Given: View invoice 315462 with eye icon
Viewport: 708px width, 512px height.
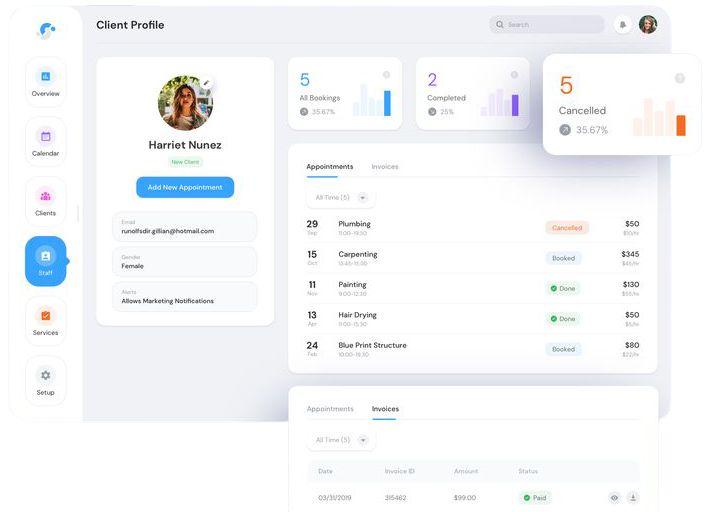Looking at the screenshot, I should click(x=614, y=498).
